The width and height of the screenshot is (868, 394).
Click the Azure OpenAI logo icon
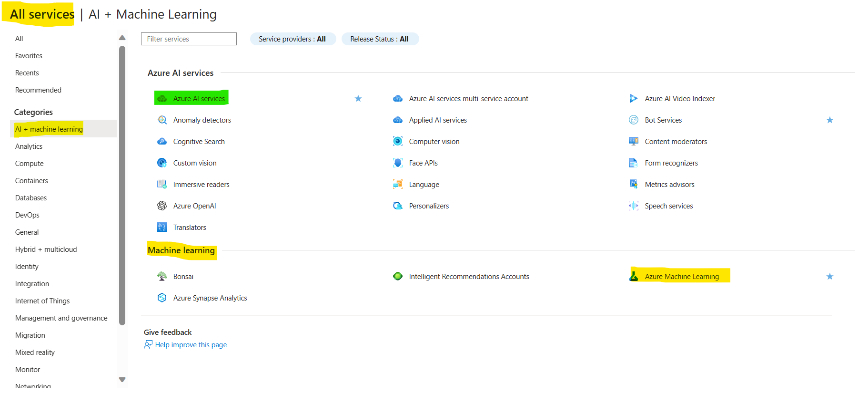(162, 206)
